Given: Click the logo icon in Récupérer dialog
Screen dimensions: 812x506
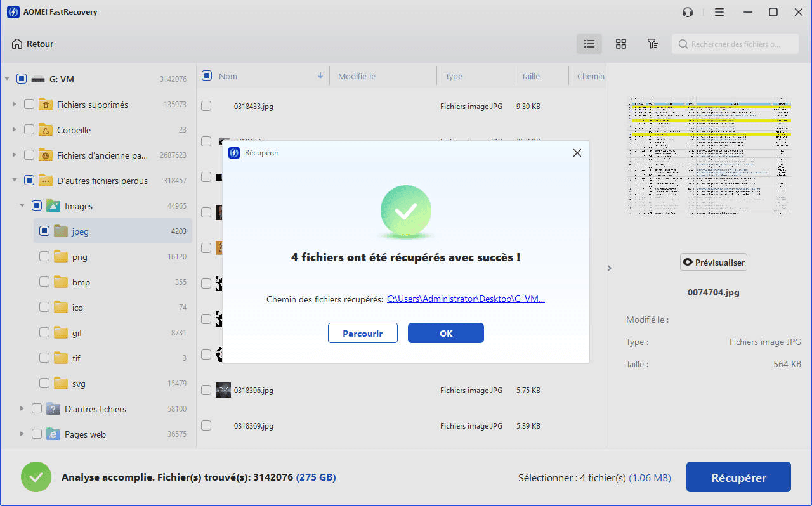Looking at the screenshot, I should click(x=234, y=153).
